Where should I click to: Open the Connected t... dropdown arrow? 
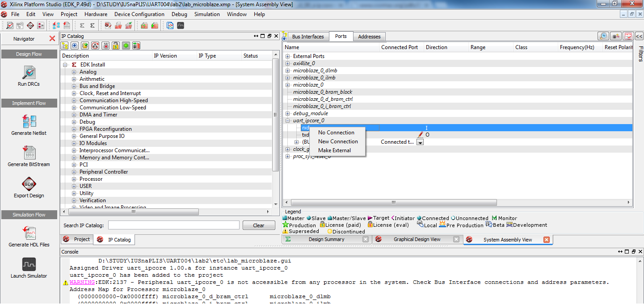tap(420, 142)
